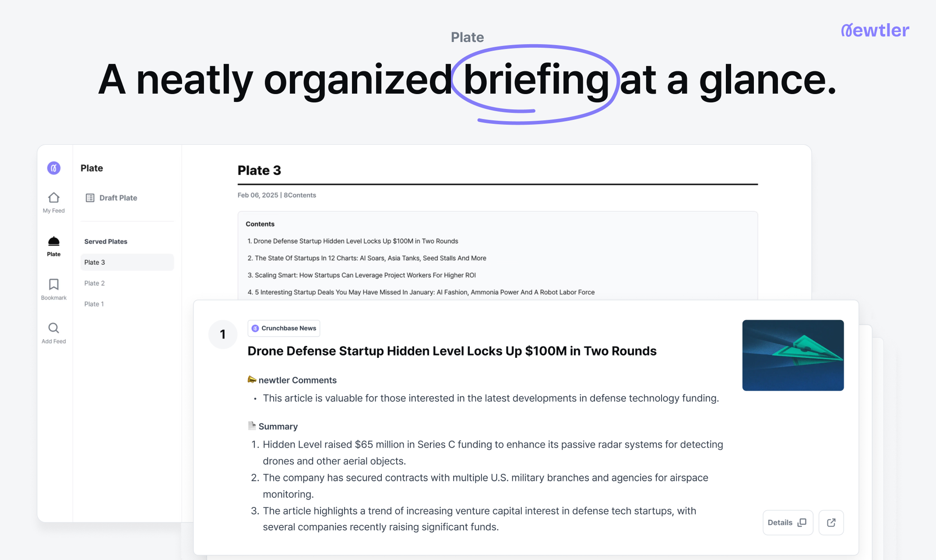This screenshot has width=936, height=560.
Task: Click the Draft Plate list icon
Action: [90, 198]
